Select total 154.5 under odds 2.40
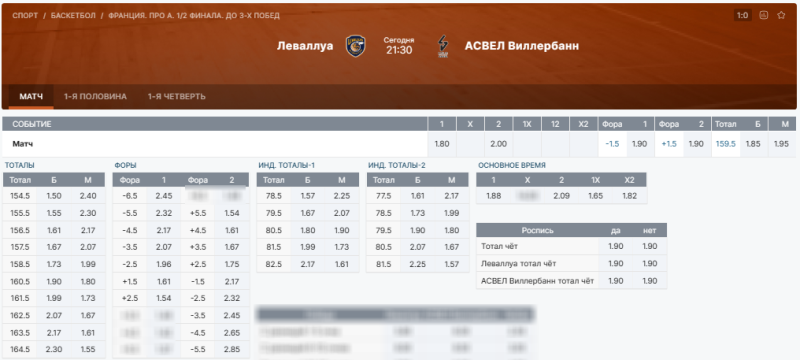The height and width of the screenshot is (360, 800). point(88,196)
